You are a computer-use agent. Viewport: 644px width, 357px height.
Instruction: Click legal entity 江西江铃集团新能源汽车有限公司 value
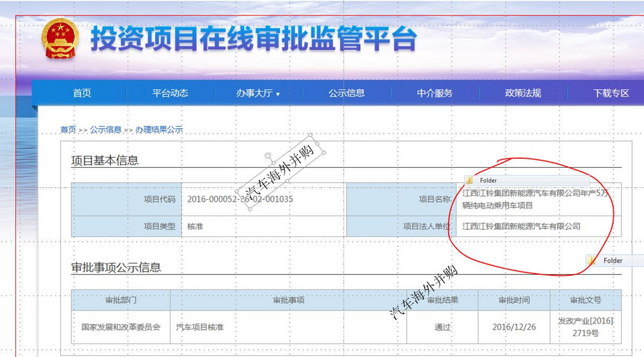point(521,226)
